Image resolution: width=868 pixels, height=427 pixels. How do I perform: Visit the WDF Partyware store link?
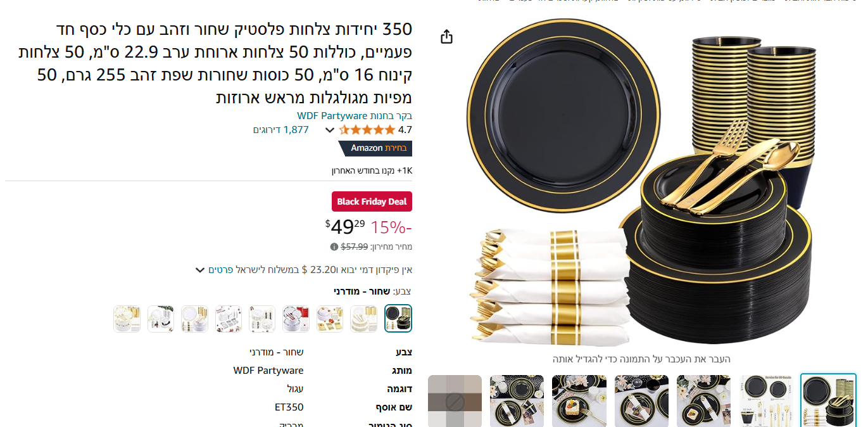(332, 115)
